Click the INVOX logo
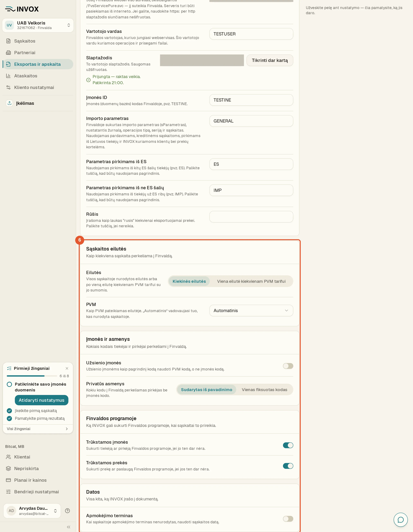The width and height of the screenshot is (413, 532). pyautogui.click(x=22, y=9)
